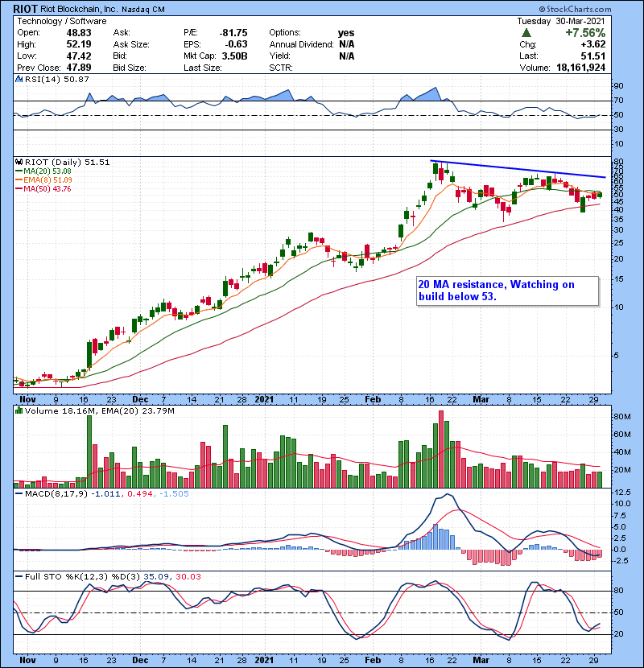Image resolution: width=644 pixels, height=668 pixels.
Task: Click the EPS value -0.63
Action: point(236,44)
